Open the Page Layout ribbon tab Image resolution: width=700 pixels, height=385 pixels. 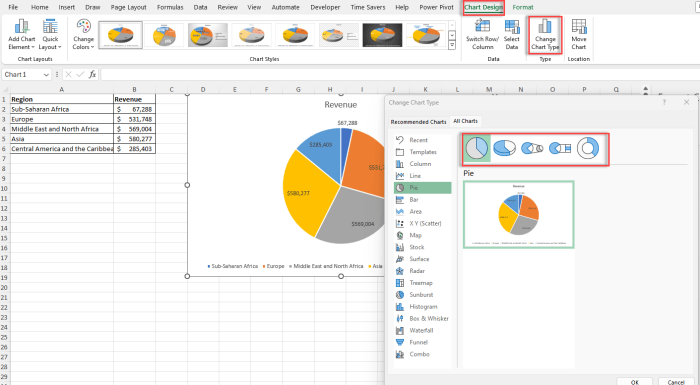click(129, 7)
